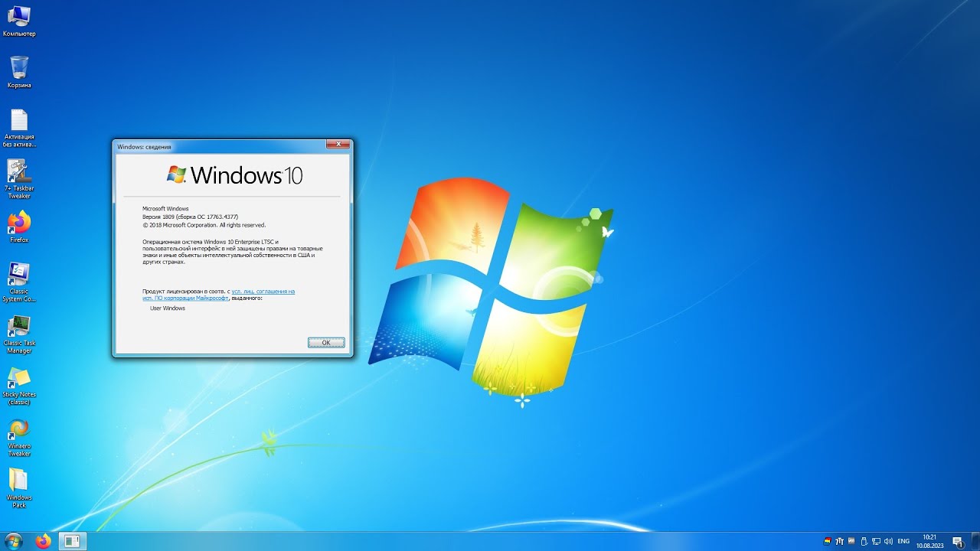
Task: Select the Корзина recycle bin icon
Action: (19, 73)
